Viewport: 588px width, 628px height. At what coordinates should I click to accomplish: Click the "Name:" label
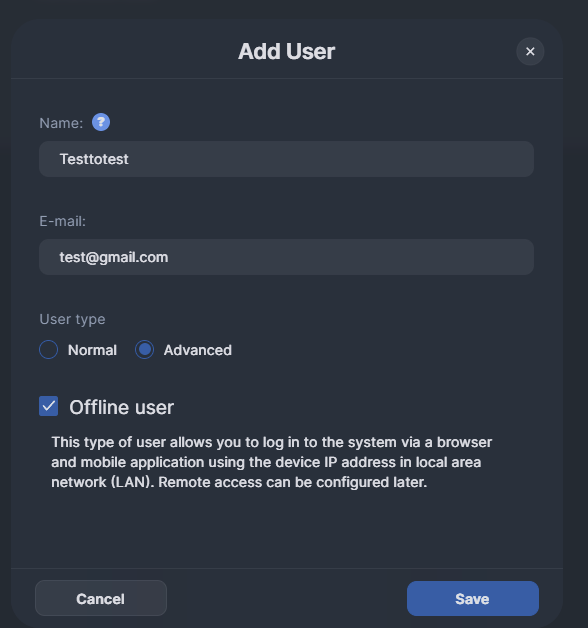click(61, 123)
